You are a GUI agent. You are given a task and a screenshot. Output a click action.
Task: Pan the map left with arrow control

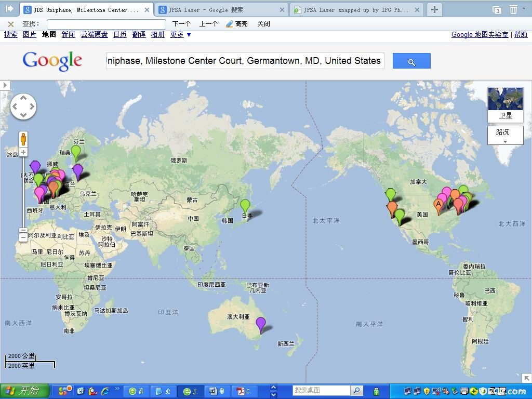point(15,107)
